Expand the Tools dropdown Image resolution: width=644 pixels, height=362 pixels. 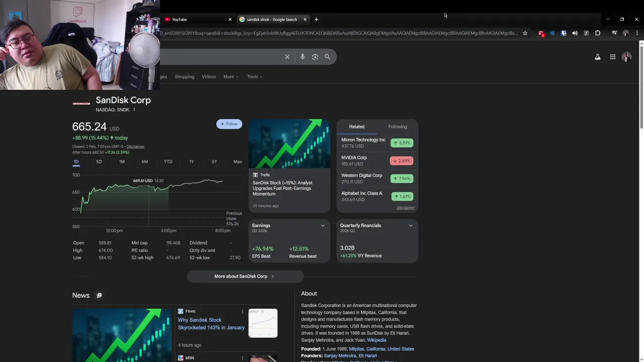[255, 76]
